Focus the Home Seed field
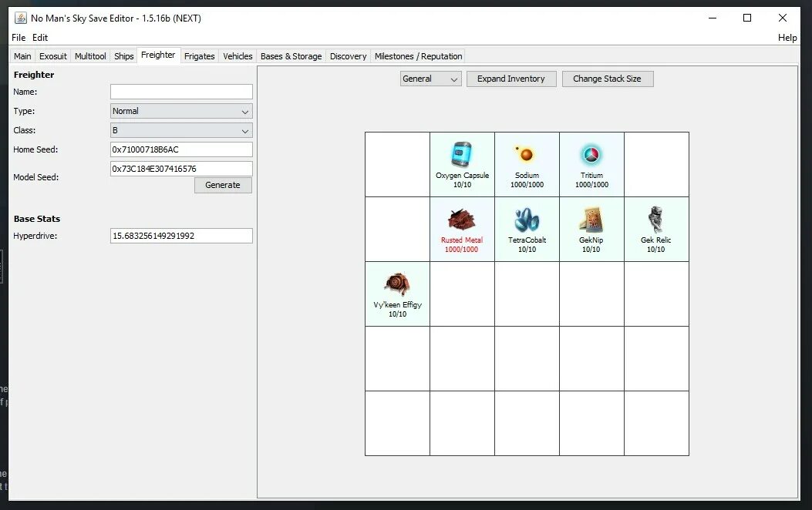 pyautogui.click(x=181, y=149)
